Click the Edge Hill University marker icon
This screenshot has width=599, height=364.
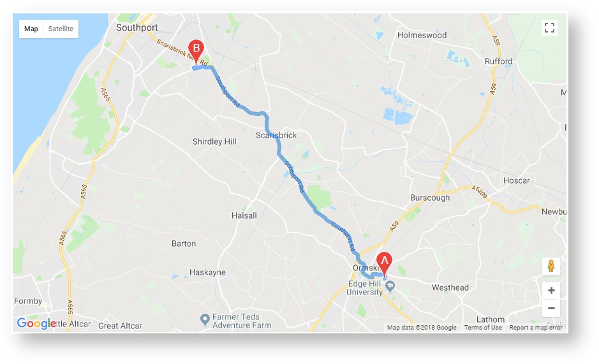click(x=390, y=286)
